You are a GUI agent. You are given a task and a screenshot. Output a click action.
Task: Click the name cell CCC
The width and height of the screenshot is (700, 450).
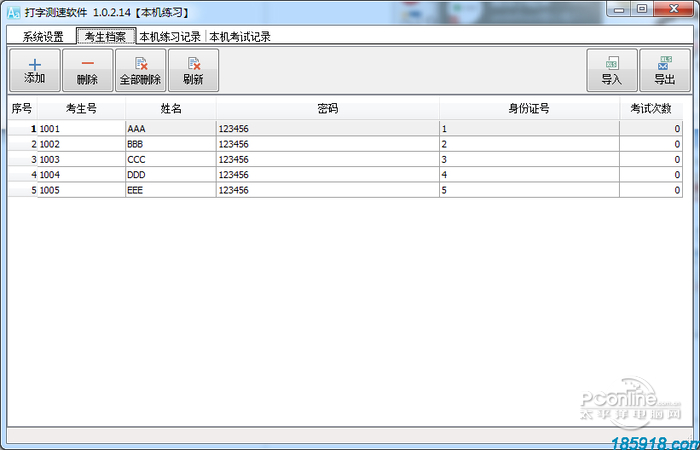pyautogui.click(x=171, y=159)
